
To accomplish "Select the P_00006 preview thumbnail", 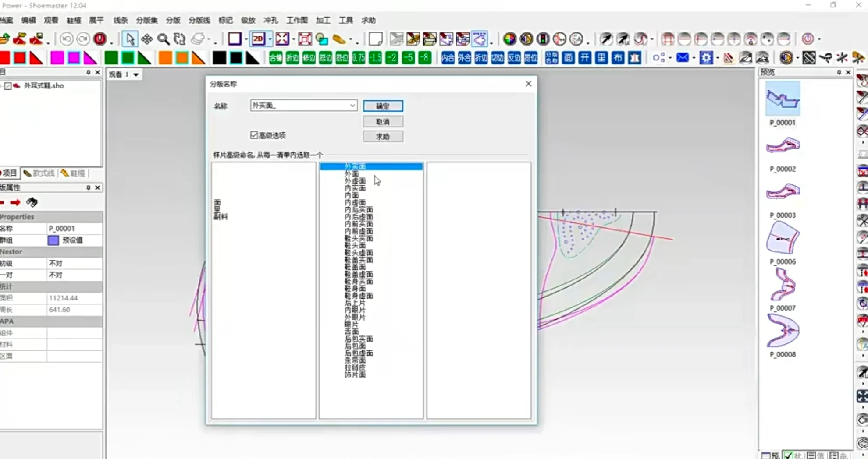I will 783,238.
